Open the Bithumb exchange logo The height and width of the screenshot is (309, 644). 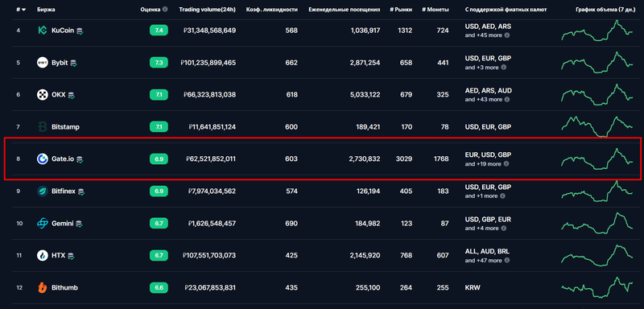(43, 287)
